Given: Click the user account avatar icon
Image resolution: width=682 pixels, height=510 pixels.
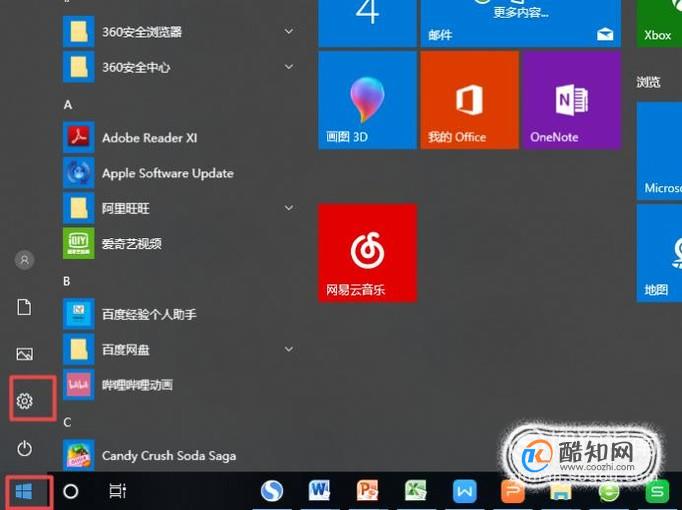Looking at the screenshot, I should (x=24, y=260).
